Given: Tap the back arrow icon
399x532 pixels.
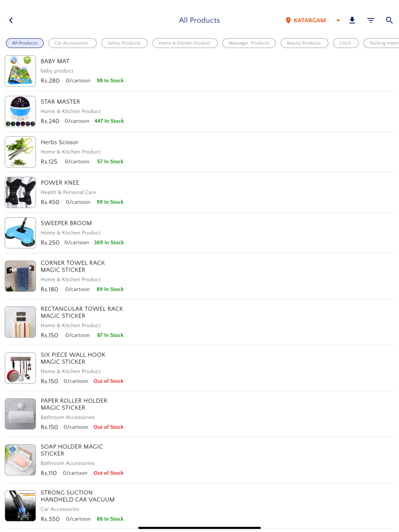Looking at the screenshot, I should pyautogui.click(x=11, y=20).
